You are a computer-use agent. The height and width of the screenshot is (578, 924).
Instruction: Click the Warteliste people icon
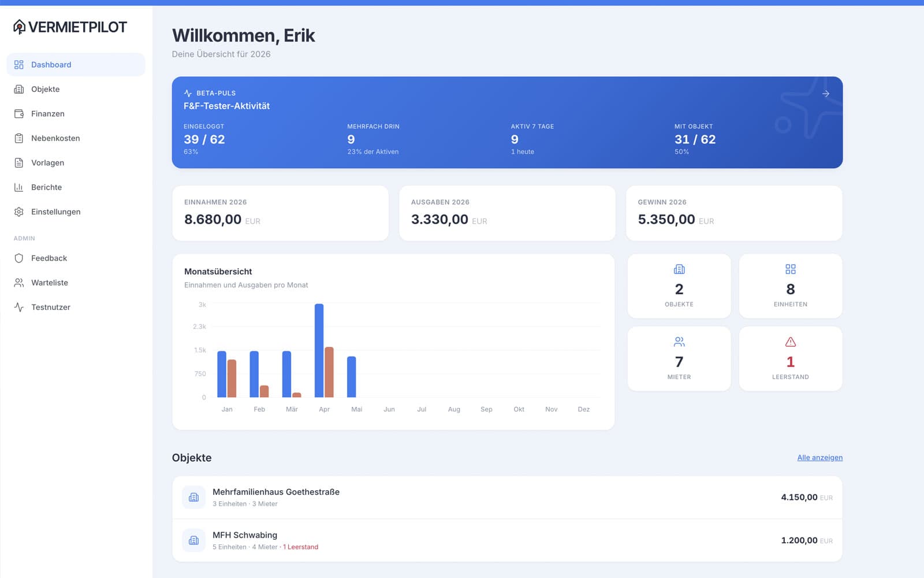(x=19, y=283)
